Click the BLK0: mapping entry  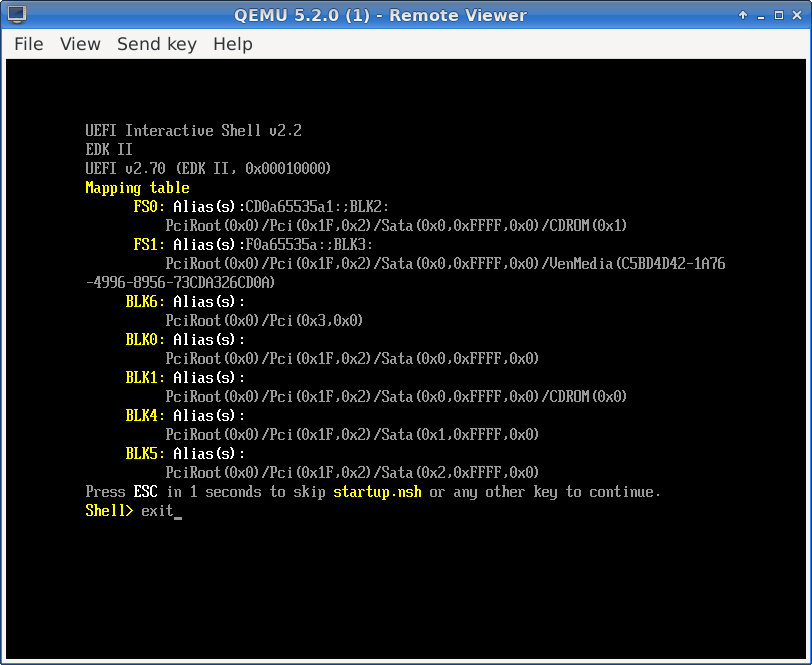(144, 340)
